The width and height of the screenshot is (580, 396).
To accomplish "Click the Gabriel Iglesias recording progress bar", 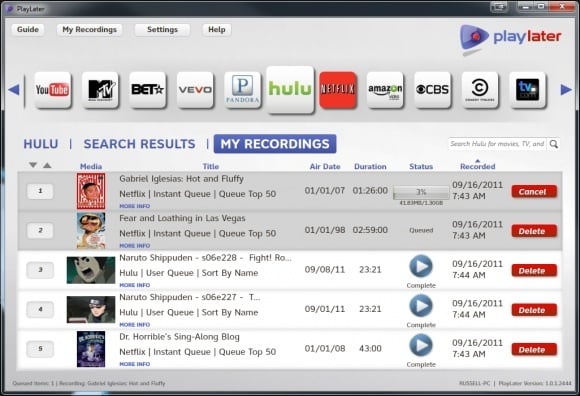I will tap(421, 192).
